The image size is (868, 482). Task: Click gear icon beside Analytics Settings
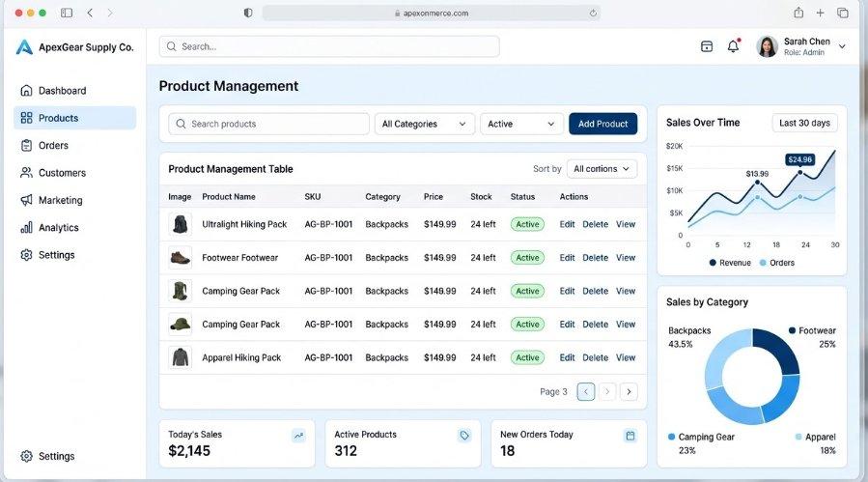26,255
